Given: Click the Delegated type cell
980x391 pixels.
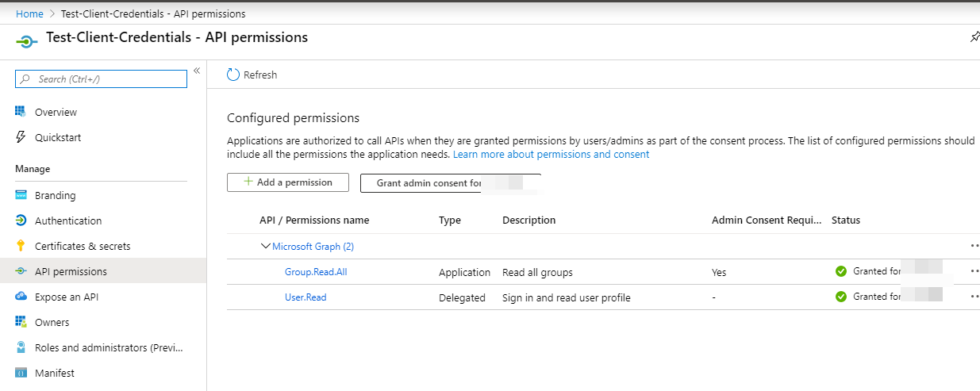Looking at the screenshot, I should click(462, 297).
